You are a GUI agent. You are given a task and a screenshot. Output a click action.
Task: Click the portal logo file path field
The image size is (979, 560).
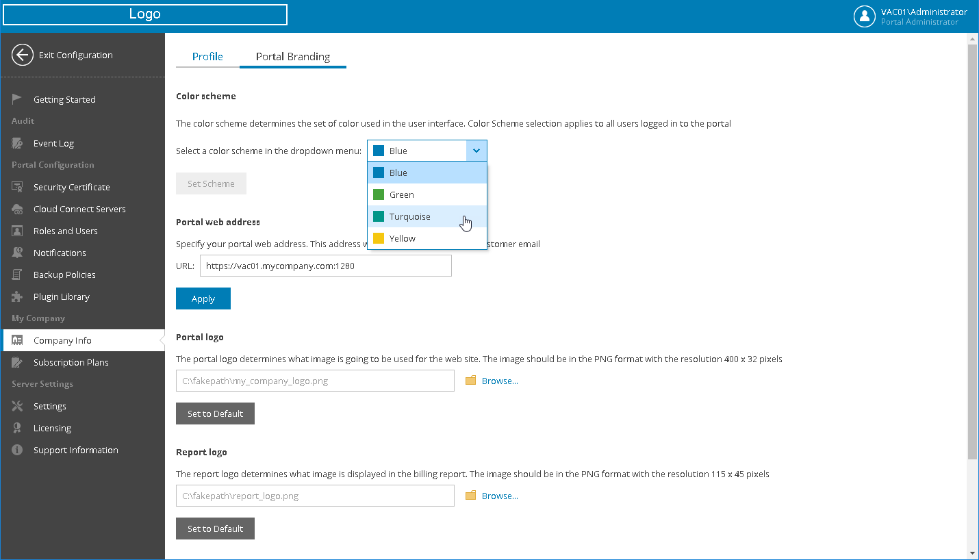click(315, 381)
